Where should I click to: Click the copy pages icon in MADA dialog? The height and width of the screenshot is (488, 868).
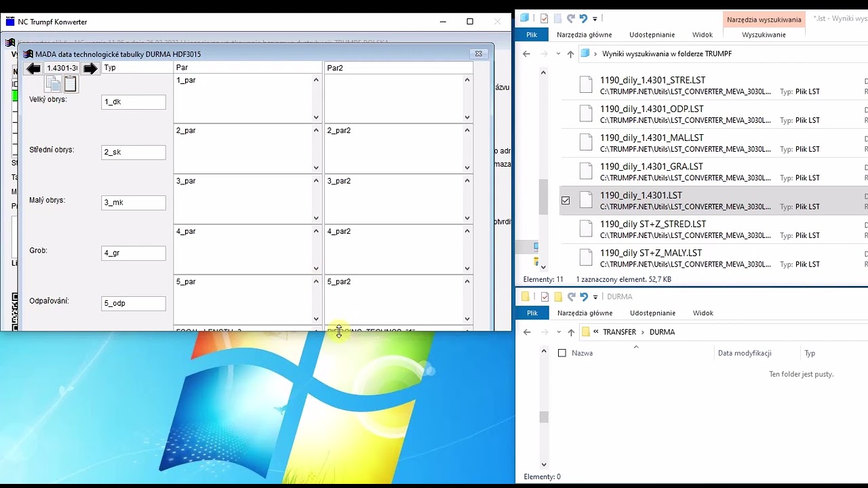point(54,84)
